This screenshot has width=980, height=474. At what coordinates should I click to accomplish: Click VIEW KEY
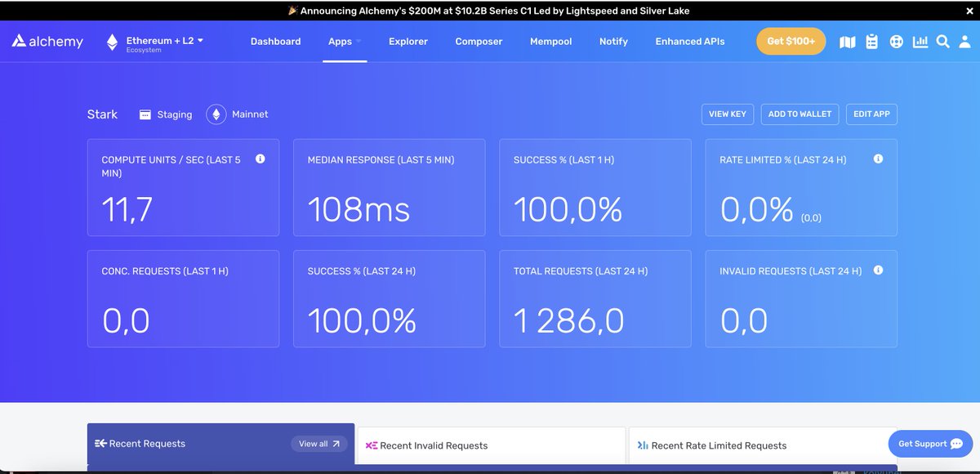727,114
